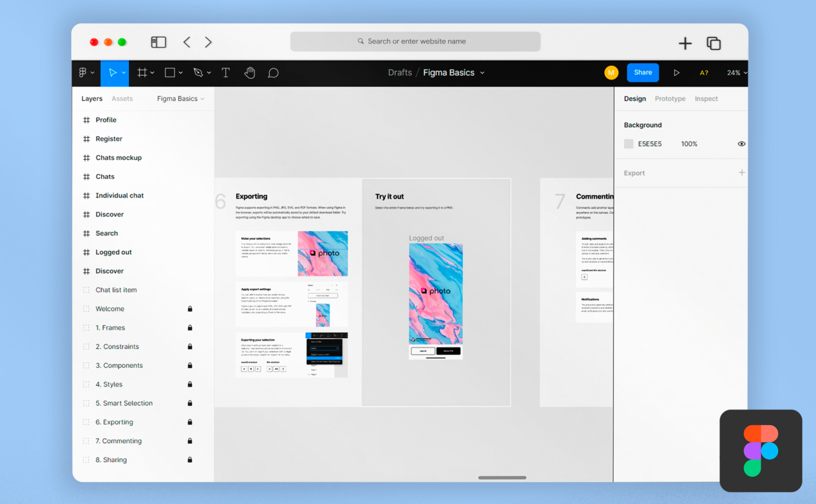Open the Pen tools dropdown arrow
816x504 pixels.
(x=209, y=73)
